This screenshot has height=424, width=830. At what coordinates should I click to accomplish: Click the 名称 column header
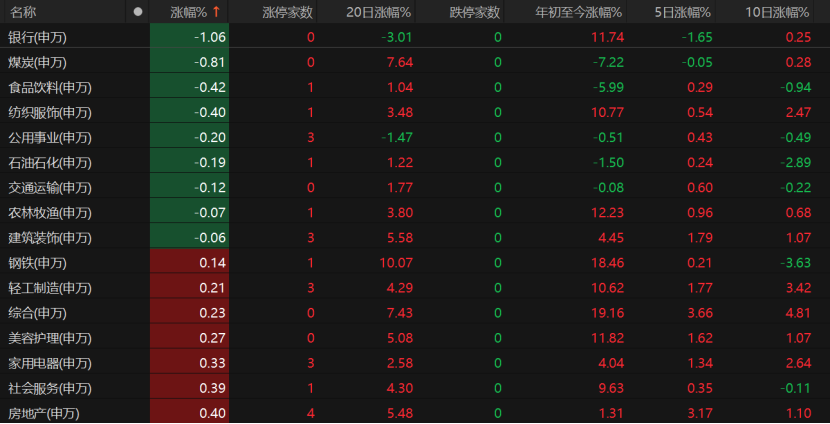(24, 12)
